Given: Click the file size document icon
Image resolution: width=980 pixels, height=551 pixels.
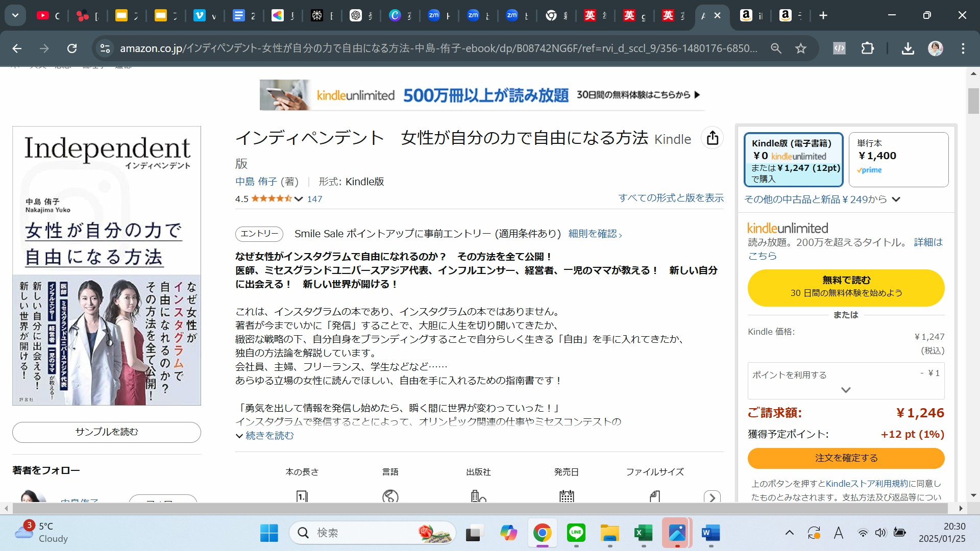Looking at the screenshot, I should [655, 496].
